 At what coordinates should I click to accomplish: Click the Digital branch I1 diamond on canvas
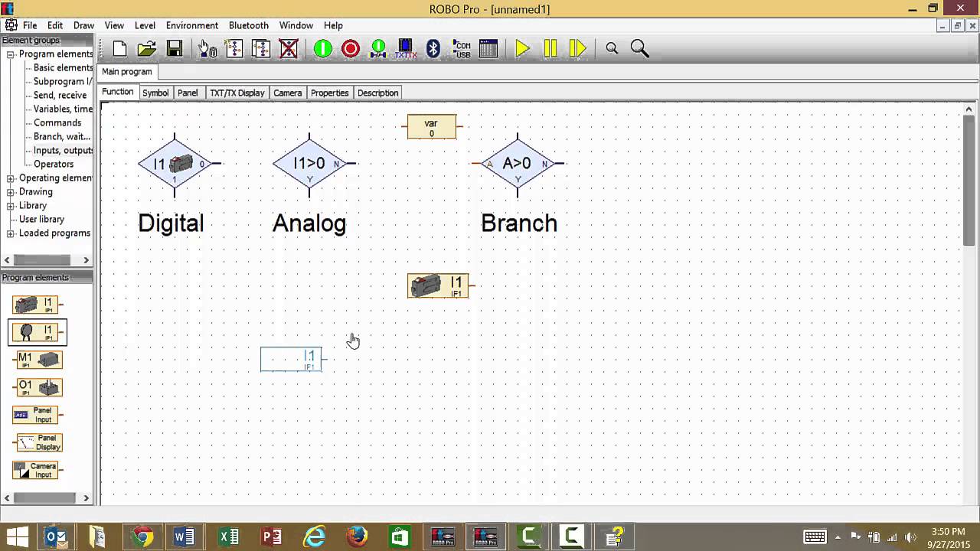tap(175, 164)
